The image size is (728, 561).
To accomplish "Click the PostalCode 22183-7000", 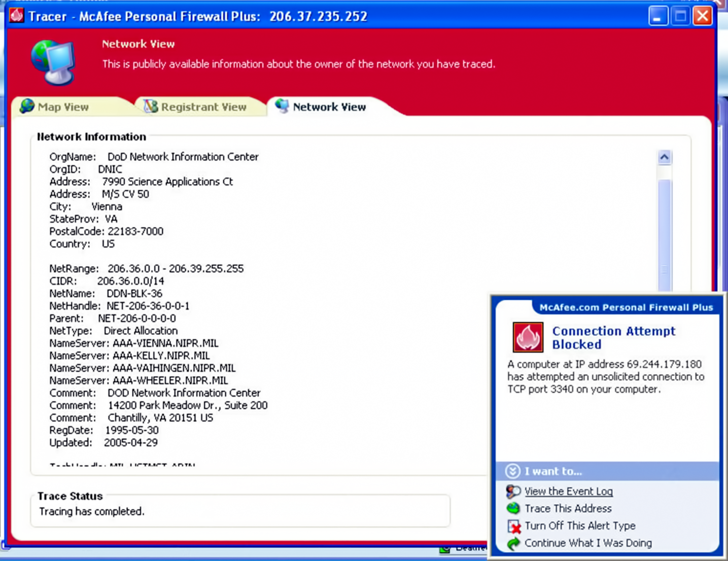I will pyautogui.click(x=135, y=231).
